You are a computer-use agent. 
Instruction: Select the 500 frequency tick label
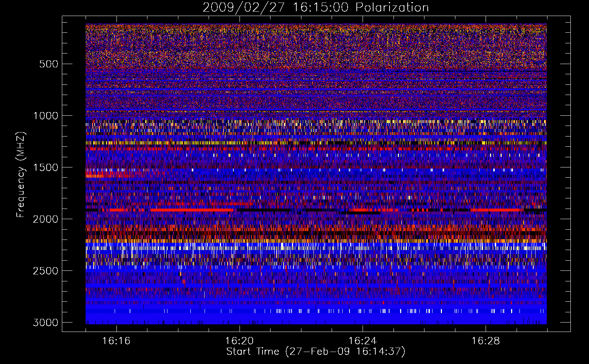coord(49,64)
